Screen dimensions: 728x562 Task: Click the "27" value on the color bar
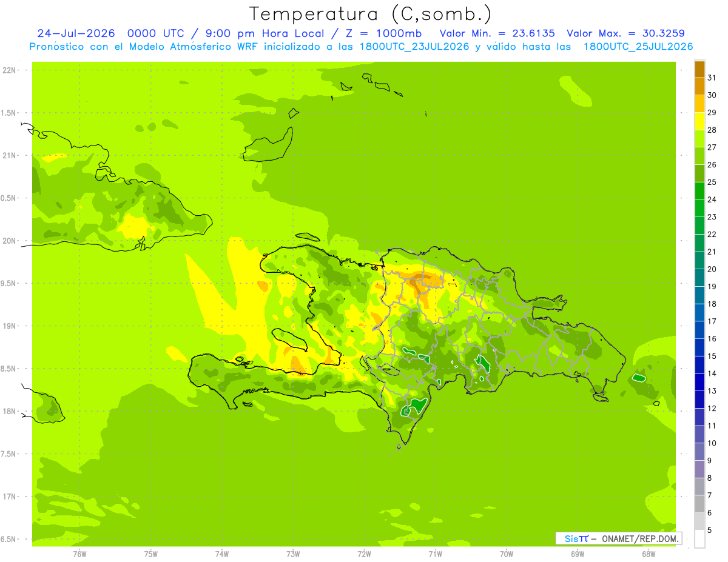coord(712,147)
